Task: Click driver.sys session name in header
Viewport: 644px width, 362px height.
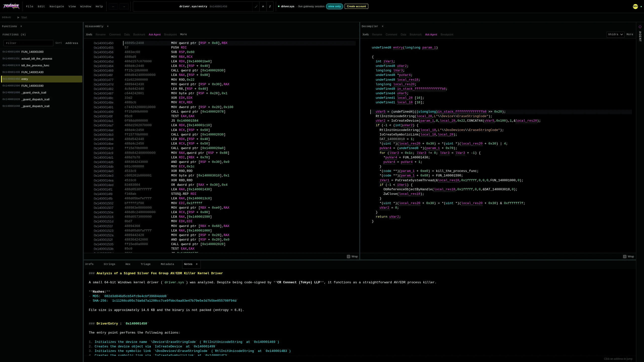Action: 288,6
